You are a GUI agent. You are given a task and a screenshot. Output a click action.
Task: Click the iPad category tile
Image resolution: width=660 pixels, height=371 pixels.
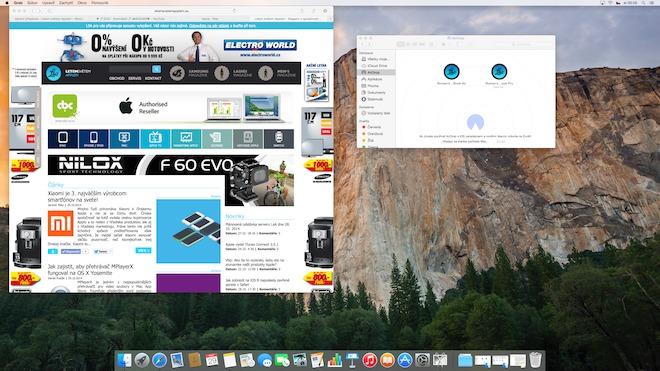63,139
